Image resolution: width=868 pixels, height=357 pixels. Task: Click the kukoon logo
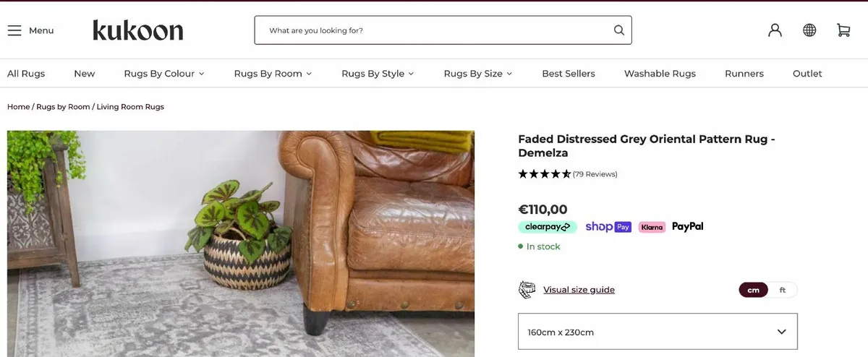point(137,30)
